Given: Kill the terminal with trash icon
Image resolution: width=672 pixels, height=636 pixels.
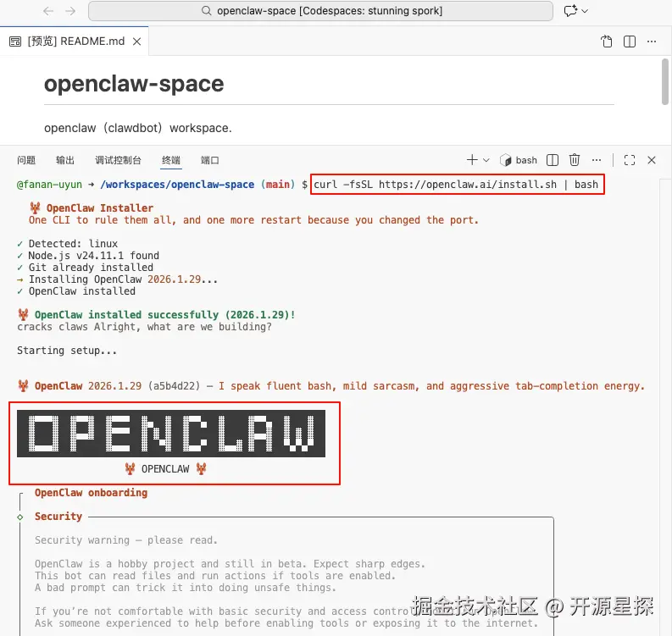Looking at the screenshot, I should 575,160.
